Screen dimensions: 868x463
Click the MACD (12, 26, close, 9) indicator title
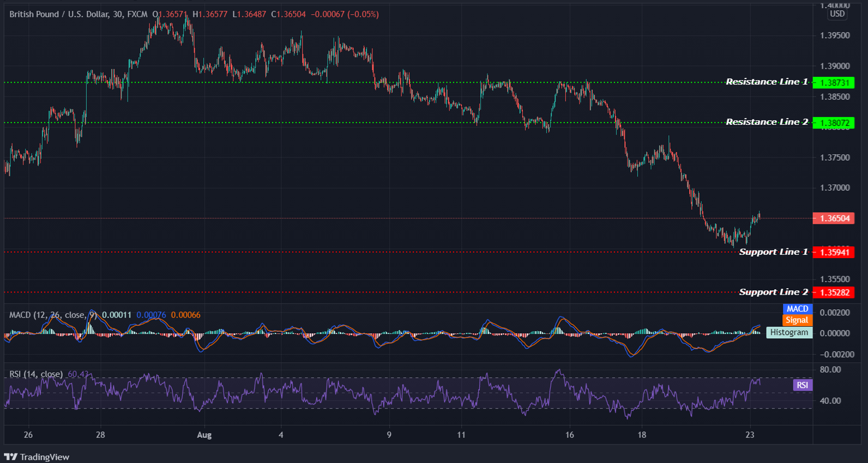point(53,315)
